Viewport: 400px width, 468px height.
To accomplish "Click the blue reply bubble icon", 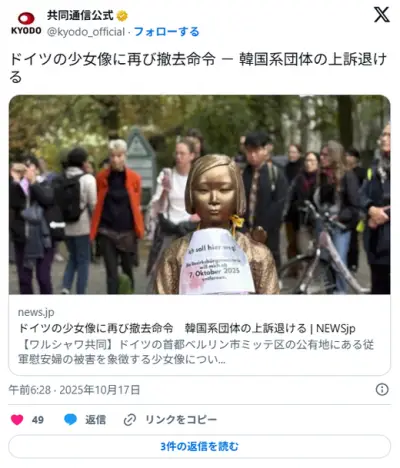I will pos(70,419).
